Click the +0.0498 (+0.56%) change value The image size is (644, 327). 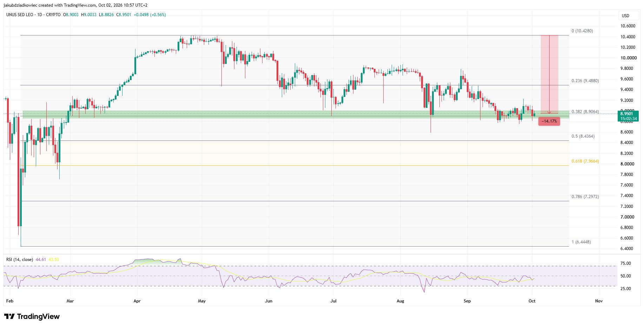tap(150, 15)
